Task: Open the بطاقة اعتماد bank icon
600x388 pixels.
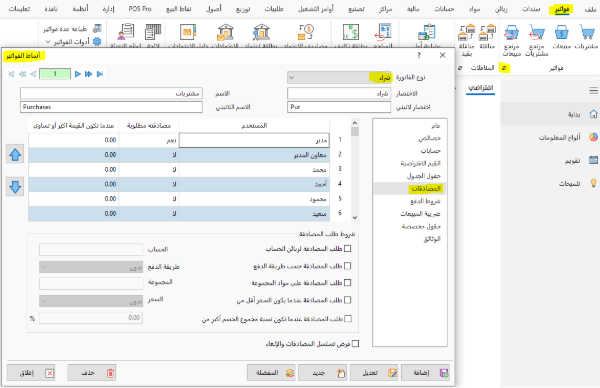Action: 261,32
